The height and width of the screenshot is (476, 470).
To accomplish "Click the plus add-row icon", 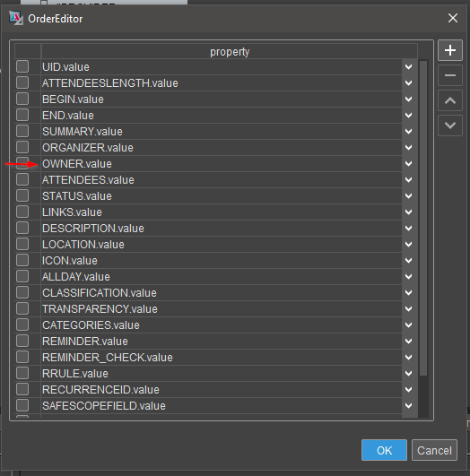I will (x=450, y=50).
